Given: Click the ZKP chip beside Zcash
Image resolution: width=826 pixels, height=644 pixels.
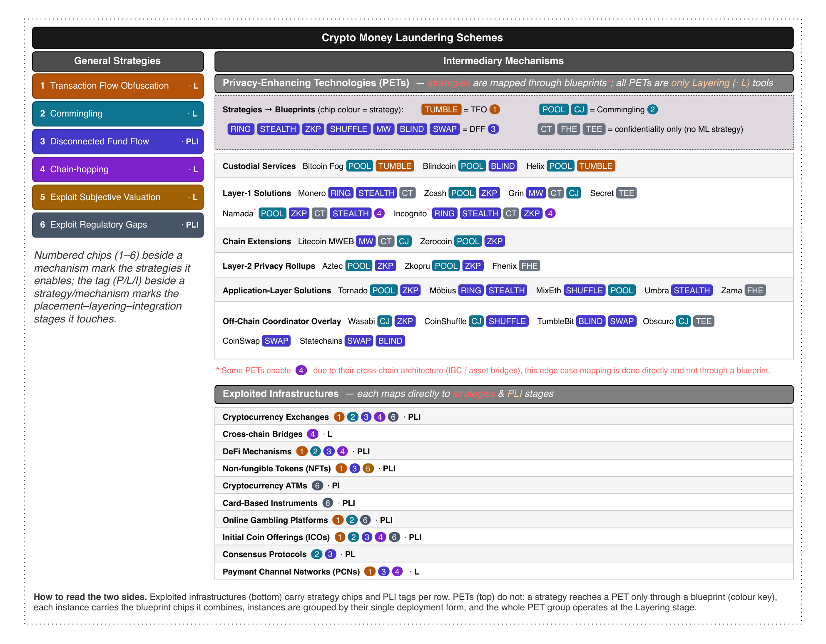Looking at the screenshot, I should coord(489,193).
